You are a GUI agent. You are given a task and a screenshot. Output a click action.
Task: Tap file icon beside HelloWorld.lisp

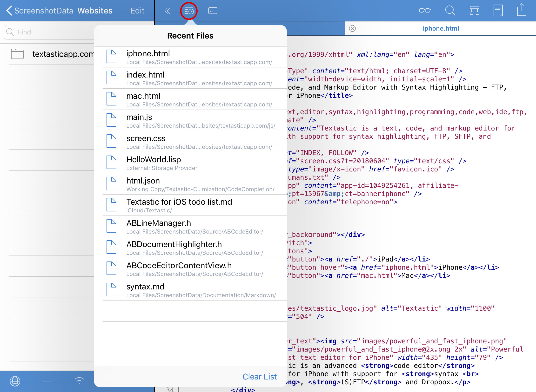(111, 162)
